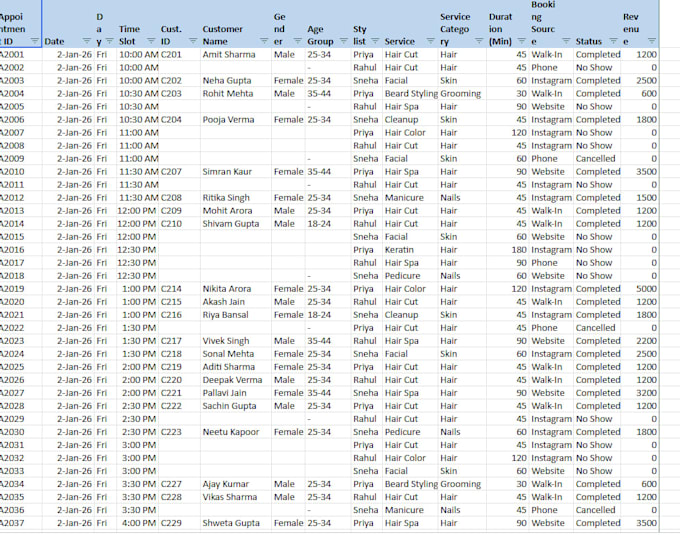Select the cell containing Nikita Arora
This screenshot has width=680, height=535.
pos(235,289)
